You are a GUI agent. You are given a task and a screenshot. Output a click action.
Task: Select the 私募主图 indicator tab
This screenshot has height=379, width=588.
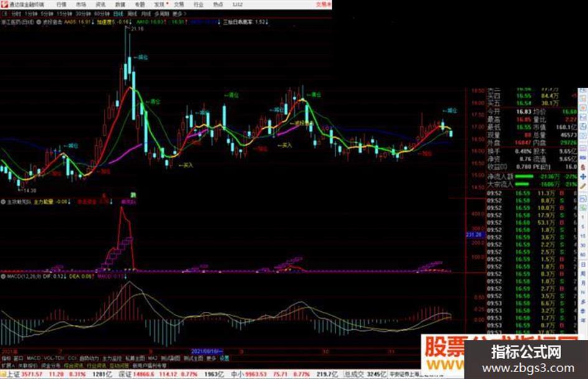click(135, 358)
